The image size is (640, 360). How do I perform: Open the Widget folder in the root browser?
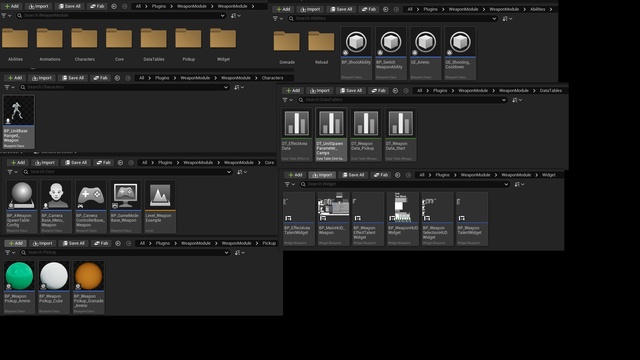(223, 44)
